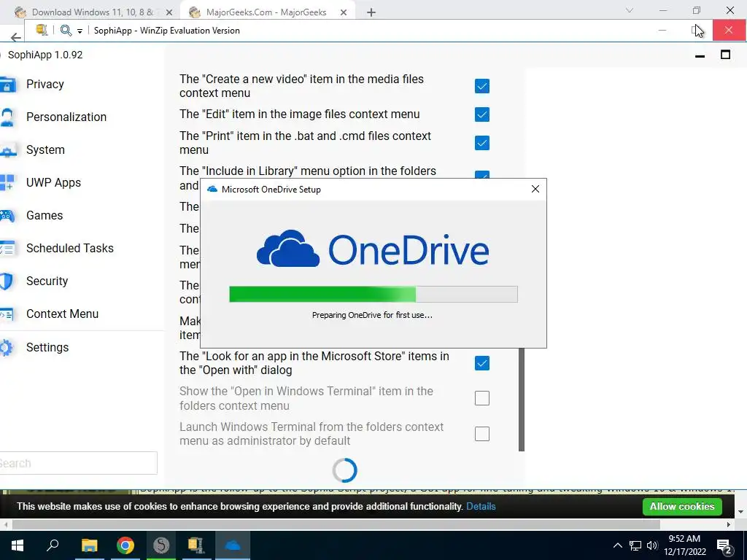
Task: Open the notification center icon
Action: 724,546
